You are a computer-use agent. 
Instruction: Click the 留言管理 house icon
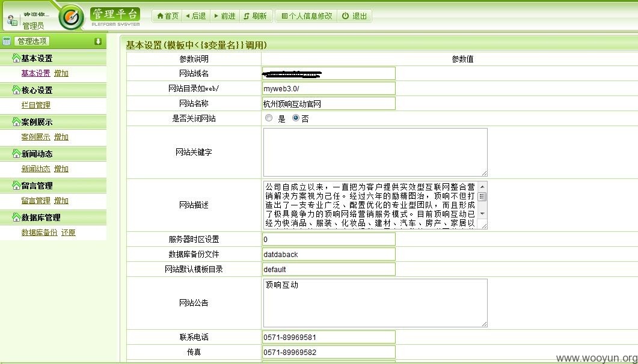16,185
